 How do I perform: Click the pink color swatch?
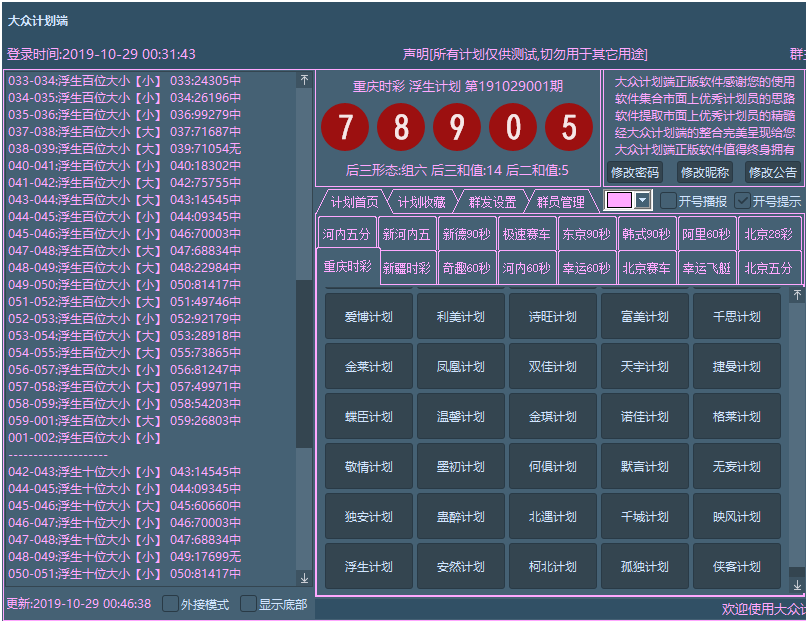coord(619,201)
